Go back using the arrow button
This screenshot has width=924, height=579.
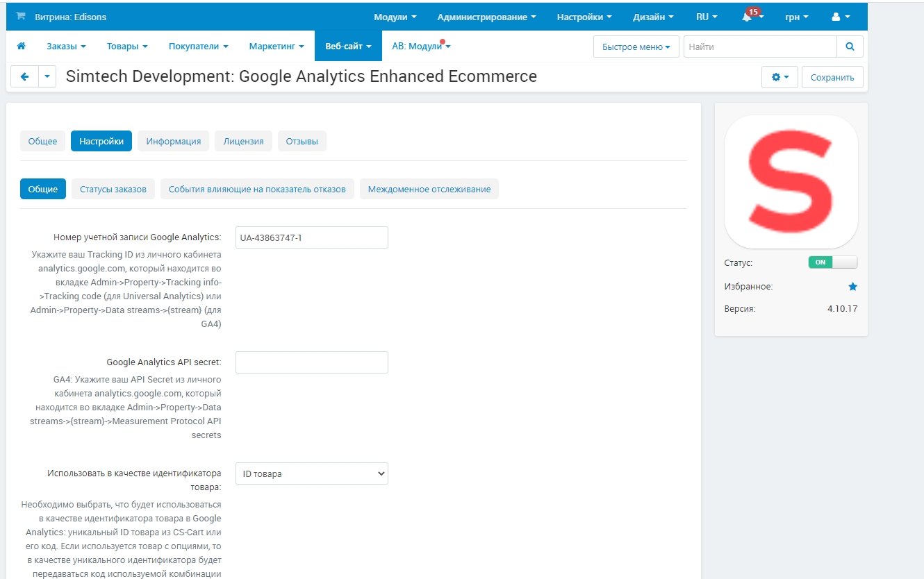coord(24,77)
